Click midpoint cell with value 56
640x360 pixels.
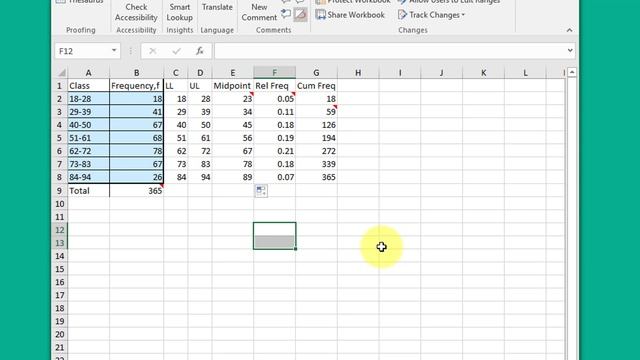(x=232, y=138)
